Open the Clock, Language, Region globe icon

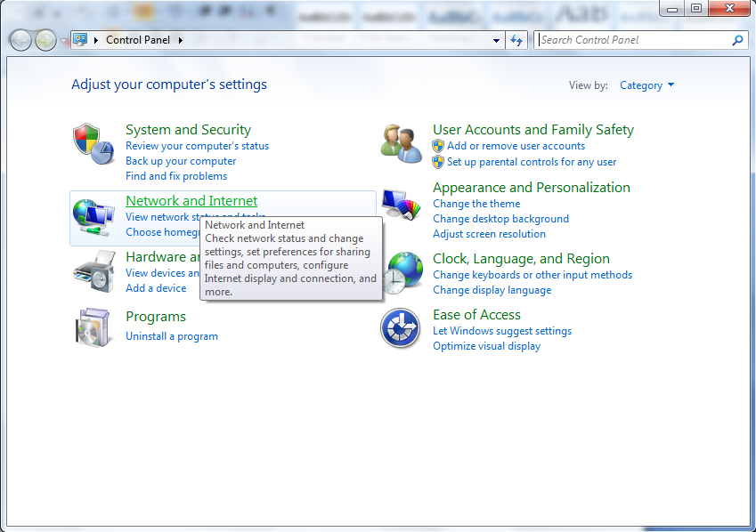click(403, 273)
